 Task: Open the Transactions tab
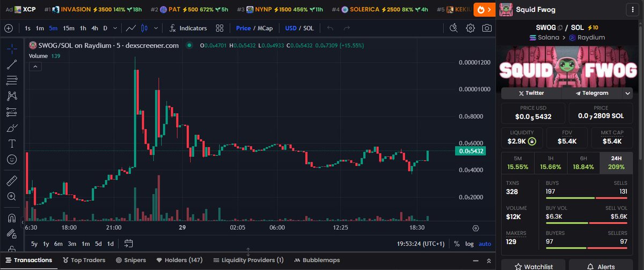point(29,260)
